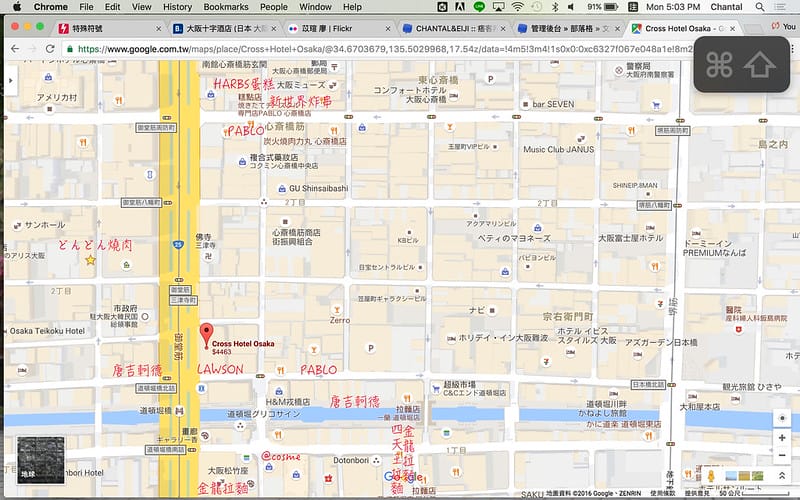Switch to the CHANTAL&EIJI tab
Screen dimensions: 800x500
coord(454,29)
